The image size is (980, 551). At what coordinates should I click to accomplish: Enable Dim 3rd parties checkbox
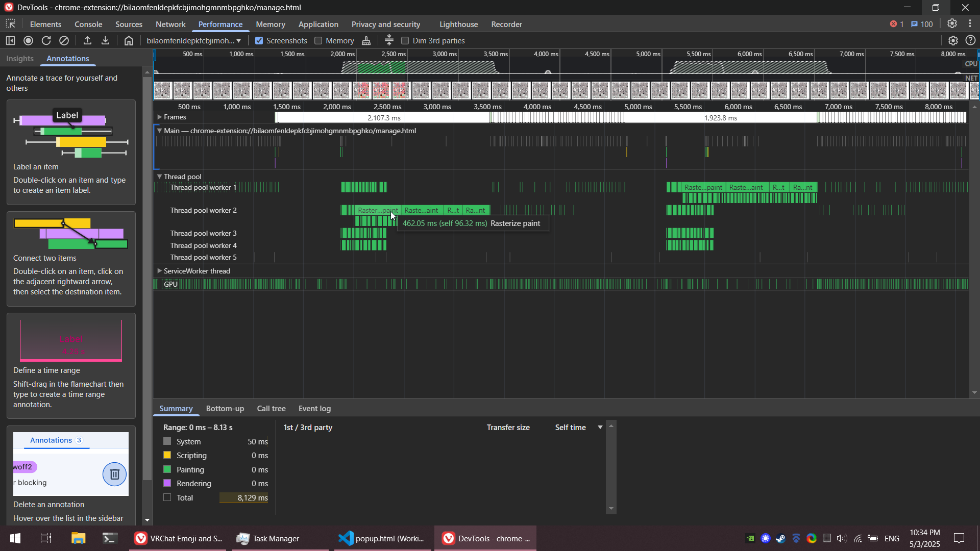(405, 41)
